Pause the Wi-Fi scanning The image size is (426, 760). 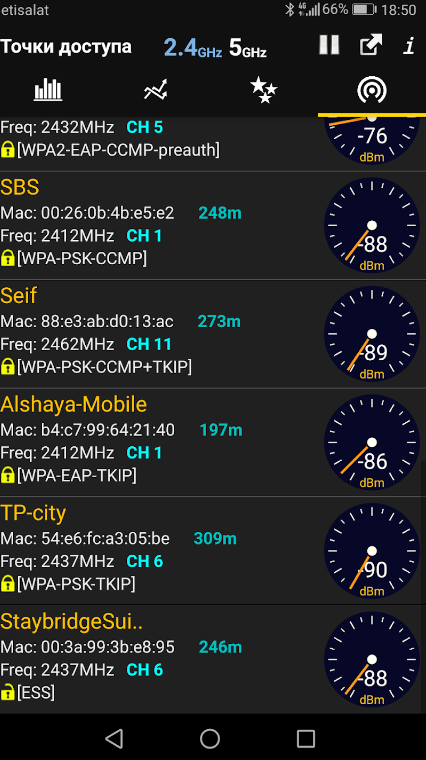click(x=329, y=45)
